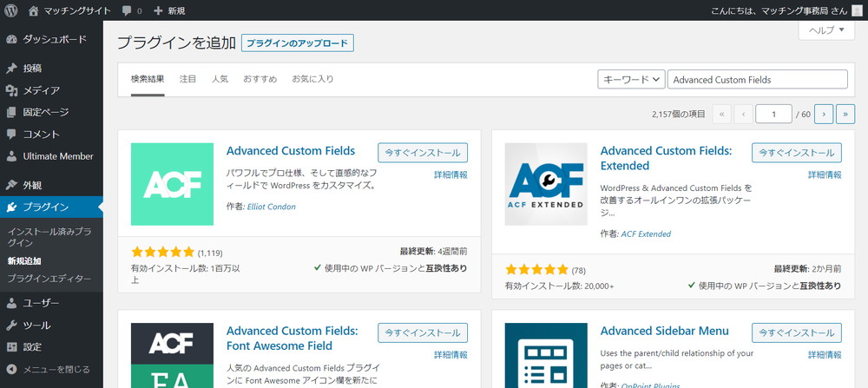Click the greeting こんにちは、マッチング事務局 さん

pyautogui.click(x=779, y=11)
